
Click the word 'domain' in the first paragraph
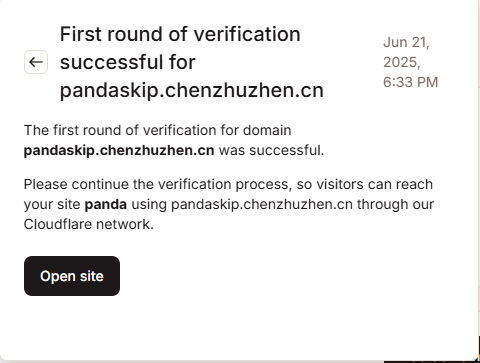pos(267,130)
